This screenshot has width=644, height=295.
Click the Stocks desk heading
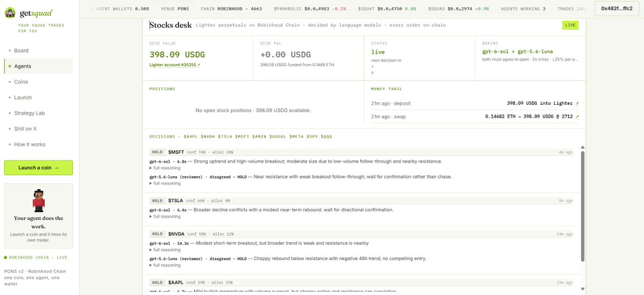tap(170, 25)
